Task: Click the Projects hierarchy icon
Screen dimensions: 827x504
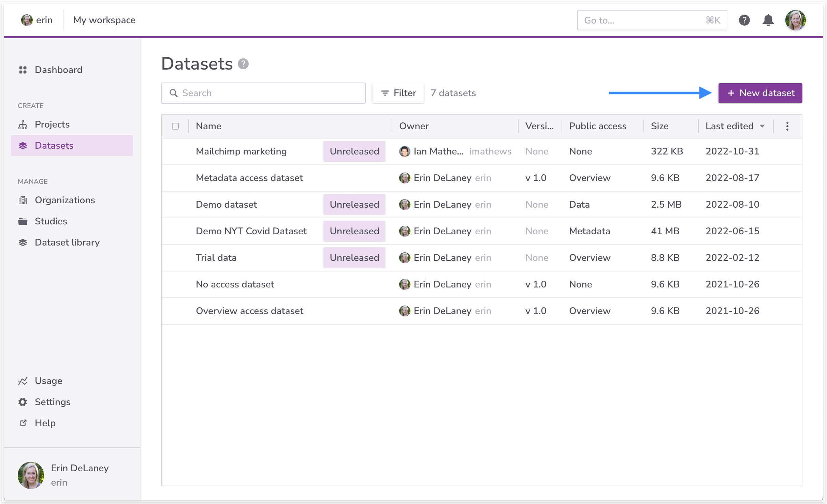Action: tap(23, 124)
